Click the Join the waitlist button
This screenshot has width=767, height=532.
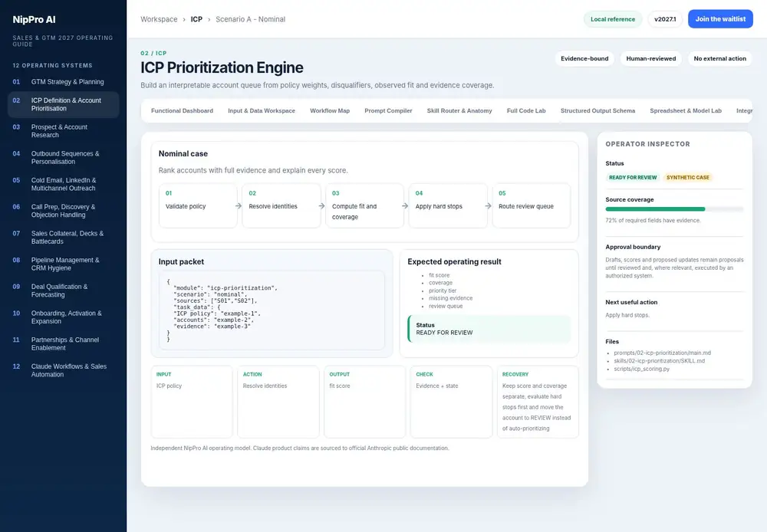[x=720, y=19]
